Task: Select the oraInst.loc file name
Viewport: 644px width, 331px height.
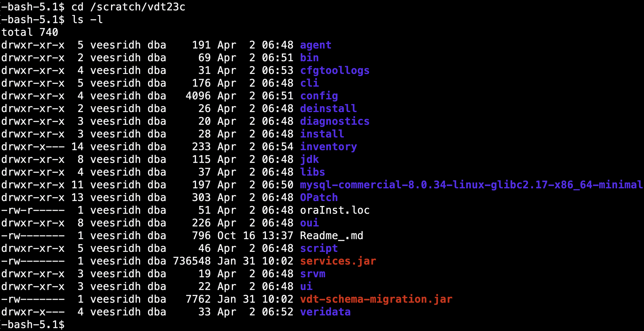Action: (335, 210)
